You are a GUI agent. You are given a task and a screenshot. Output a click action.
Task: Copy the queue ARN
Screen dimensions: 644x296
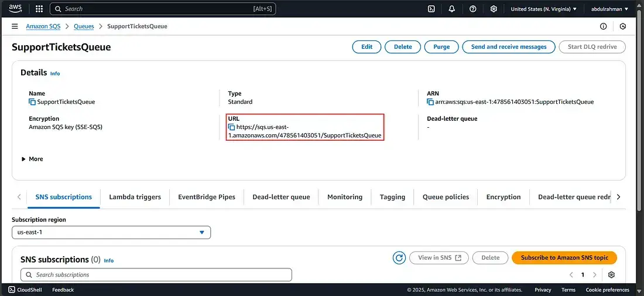pos(430,102)
